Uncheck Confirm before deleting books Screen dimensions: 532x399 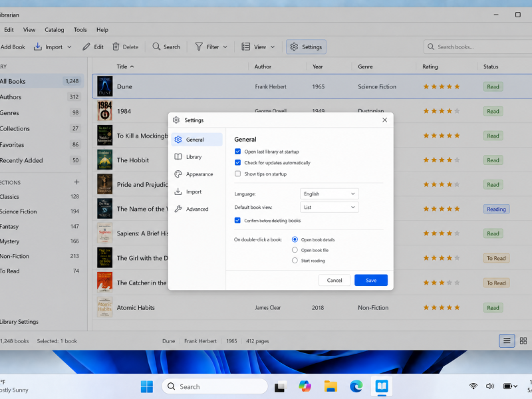[237, 220]
